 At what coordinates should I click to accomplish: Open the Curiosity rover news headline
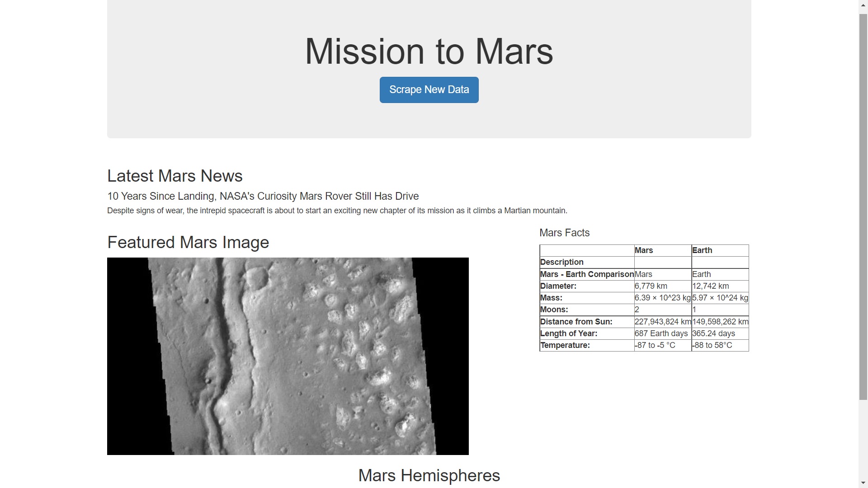click(x=263, y=196)
